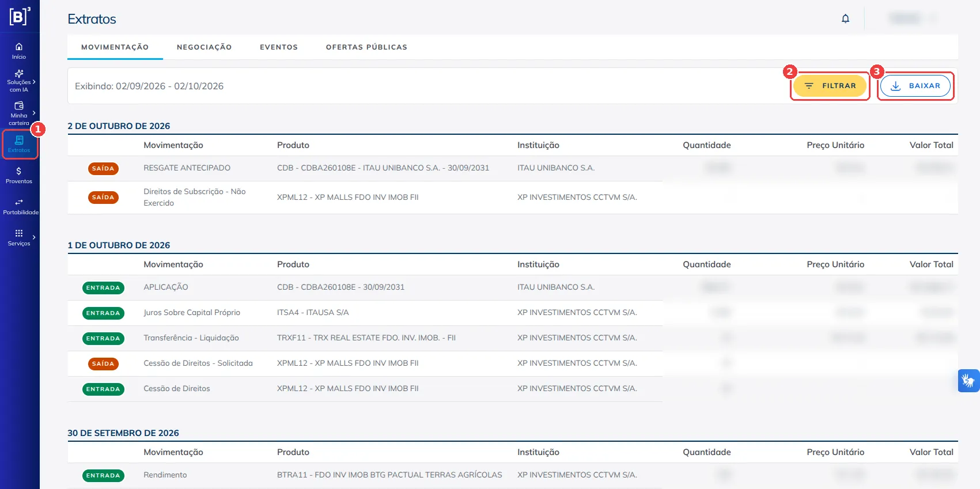Activate the Libras accessibility hand widget

click(968, 381)
